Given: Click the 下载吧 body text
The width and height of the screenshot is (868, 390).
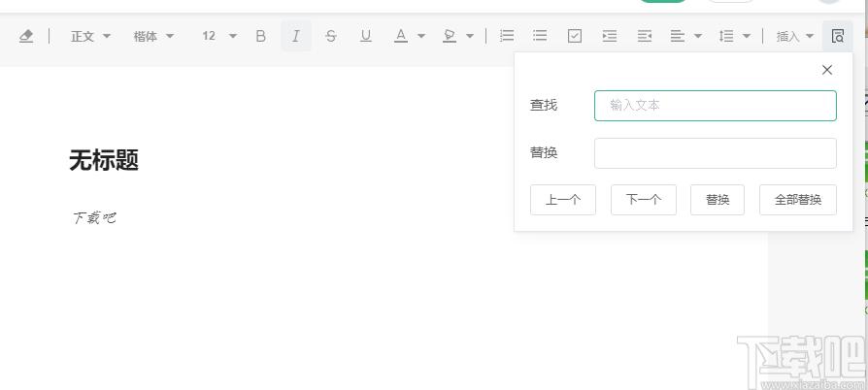Looking at the screenshot, I should pos(94,217).
